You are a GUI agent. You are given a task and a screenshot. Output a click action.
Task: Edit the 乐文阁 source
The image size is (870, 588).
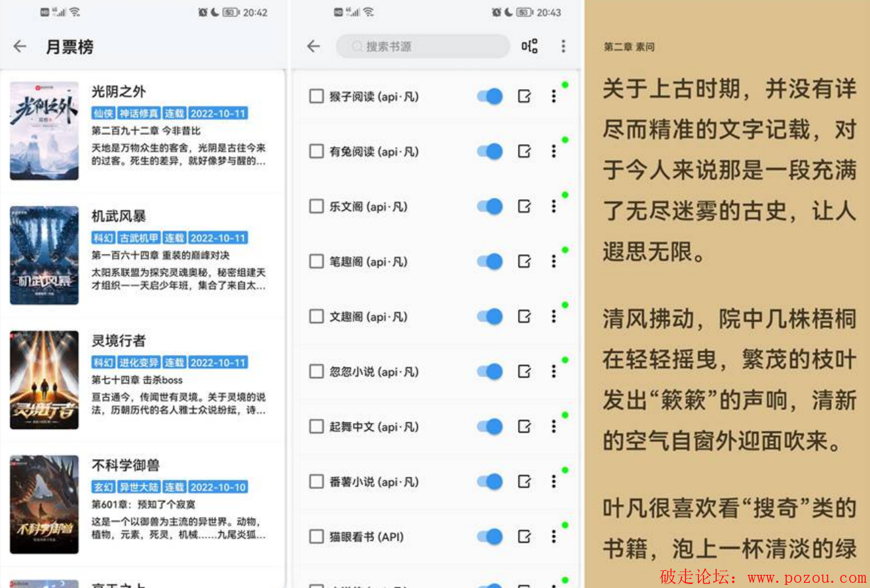(x=524, y=206)
